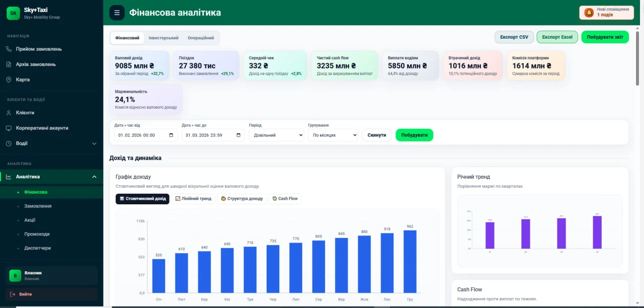
Task: Open Прийом замовлень in the sidebar
Action: 52,49
